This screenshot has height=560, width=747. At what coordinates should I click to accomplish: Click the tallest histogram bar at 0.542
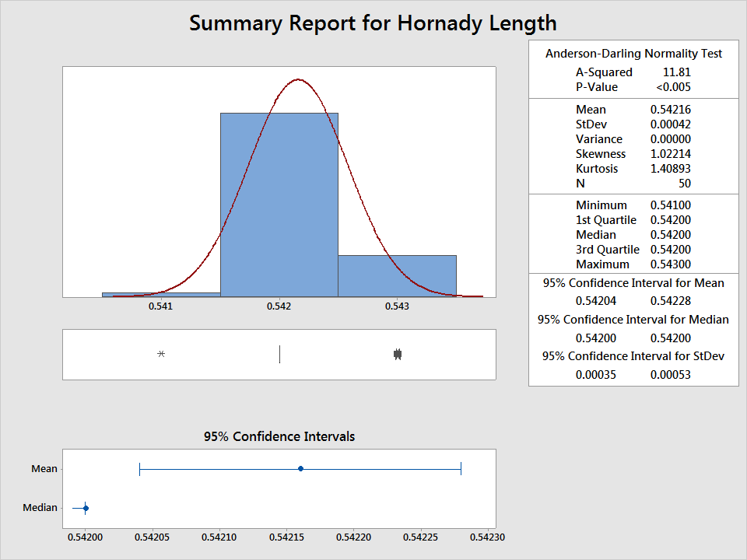click(x=279, y=205)
